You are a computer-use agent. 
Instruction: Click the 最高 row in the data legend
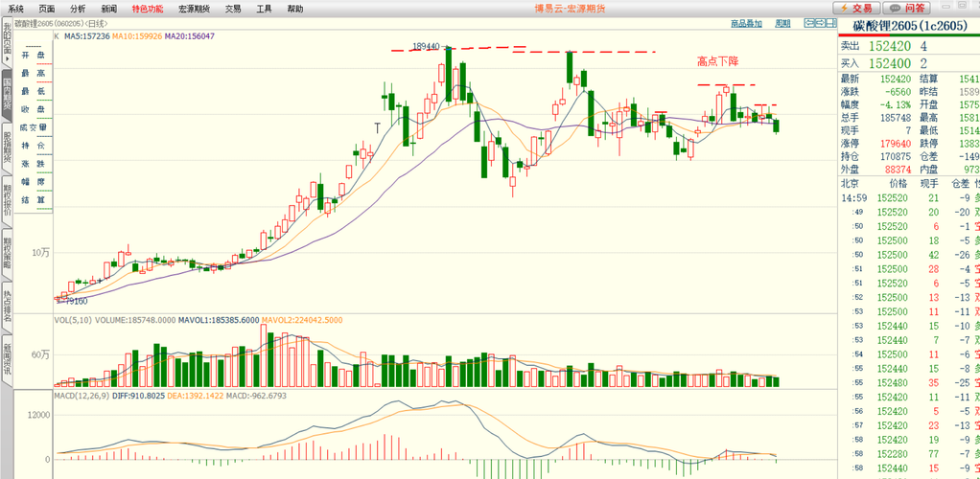pyautogui.click(x=34, y=73)
